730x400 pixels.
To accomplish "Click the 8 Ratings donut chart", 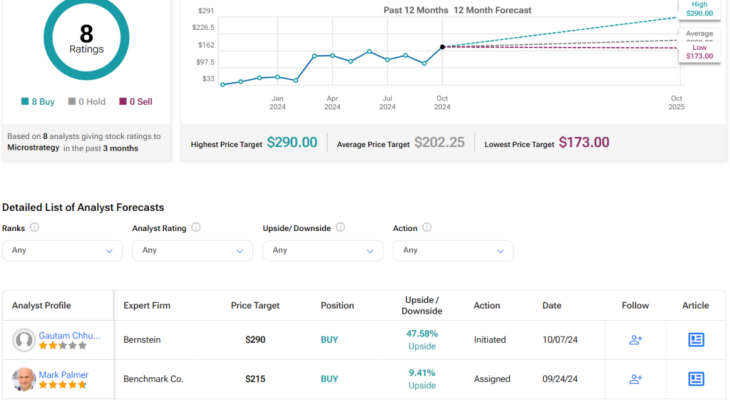I will click(x=87, y=37).
